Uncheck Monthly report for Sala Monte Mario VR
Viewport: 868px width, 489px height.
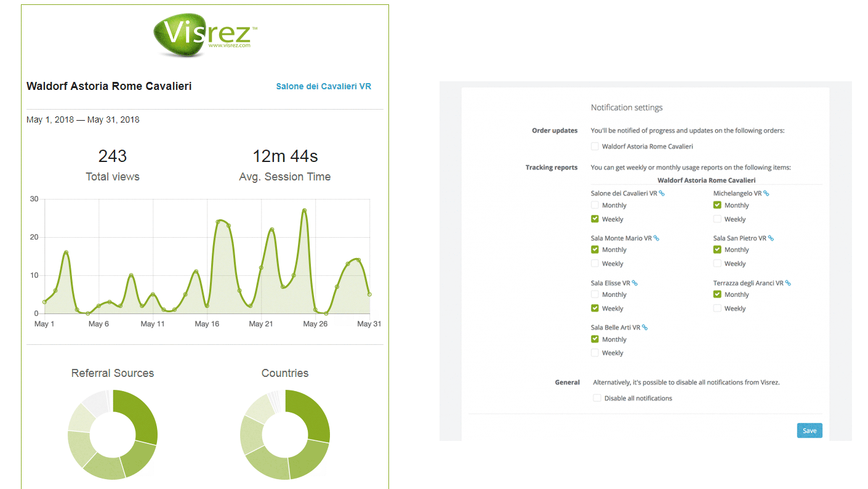(595, 249)
